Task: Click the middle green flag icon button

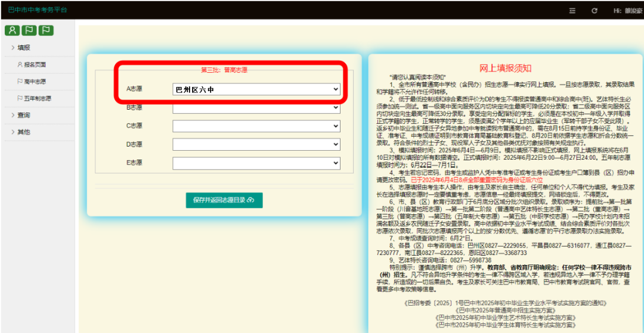Action: point(29,30)
